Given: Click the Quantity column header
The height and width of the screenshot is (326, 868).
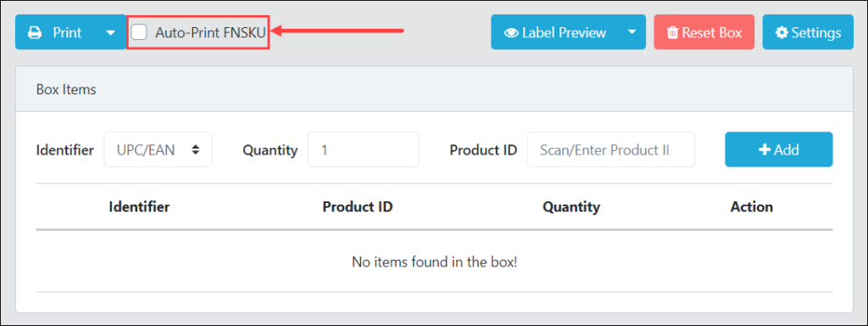Looking at the screenshot, I should click(571, 207).
